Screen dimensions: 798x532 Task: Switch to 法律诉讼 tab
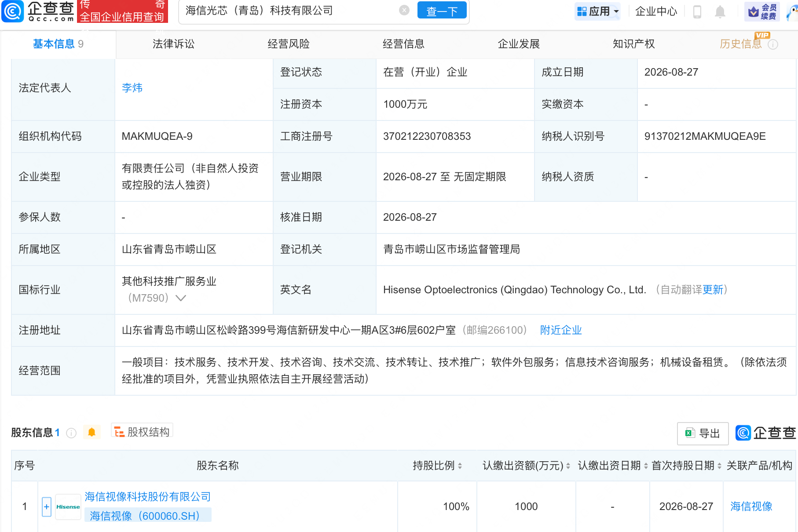(173, 44)
